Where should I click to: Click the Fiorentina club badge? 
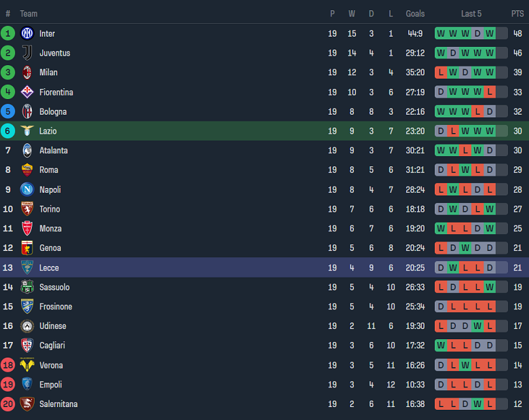(x=27, y=92)
